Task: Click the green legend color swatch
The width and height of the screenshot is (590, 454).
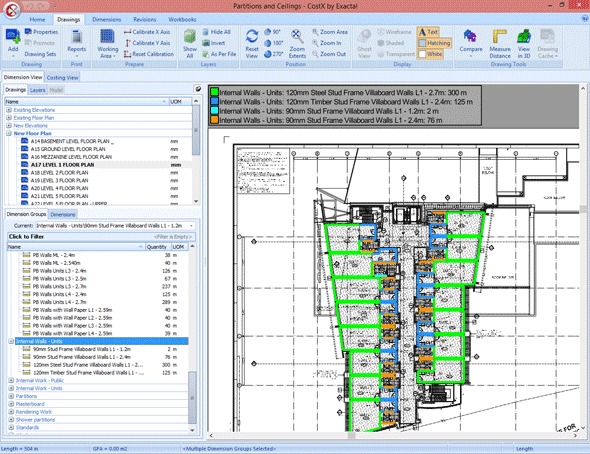Action: [214, 92]
